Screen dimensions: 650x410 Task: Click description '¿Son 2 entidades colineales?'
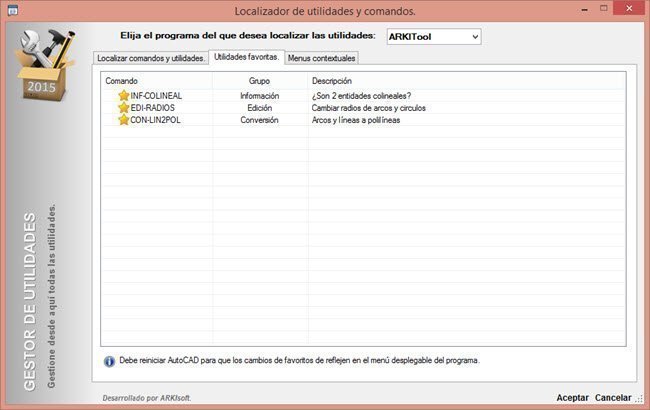361,96
